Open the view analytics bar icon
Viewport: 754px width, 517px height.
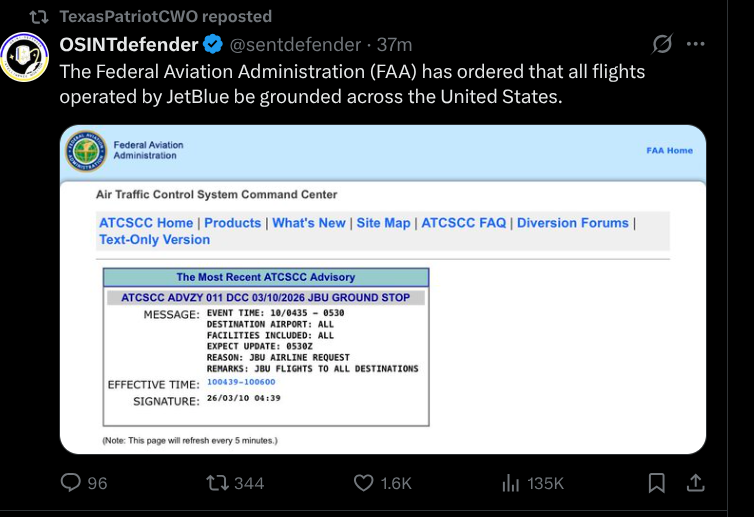[x=510, y=483]
